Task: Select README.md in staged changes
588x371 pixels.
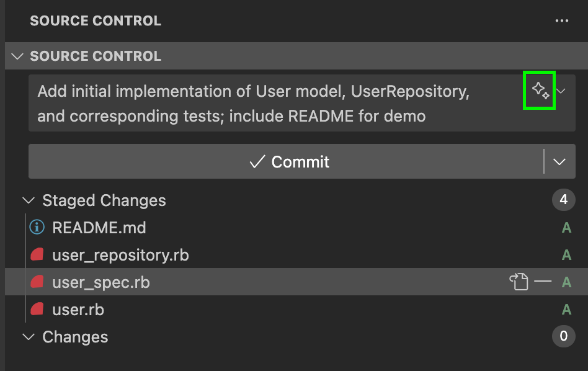Action: pyautogui.click(x=99, y=227)
